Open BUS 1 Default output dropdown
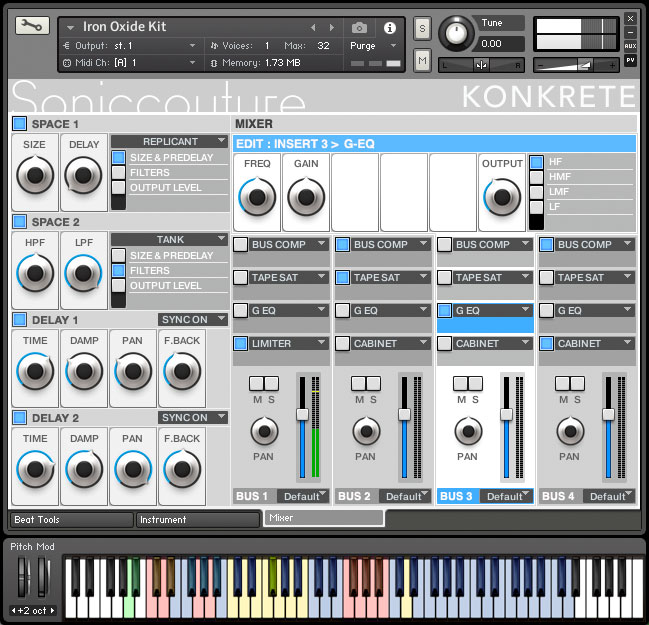 [x=303, y=496]
